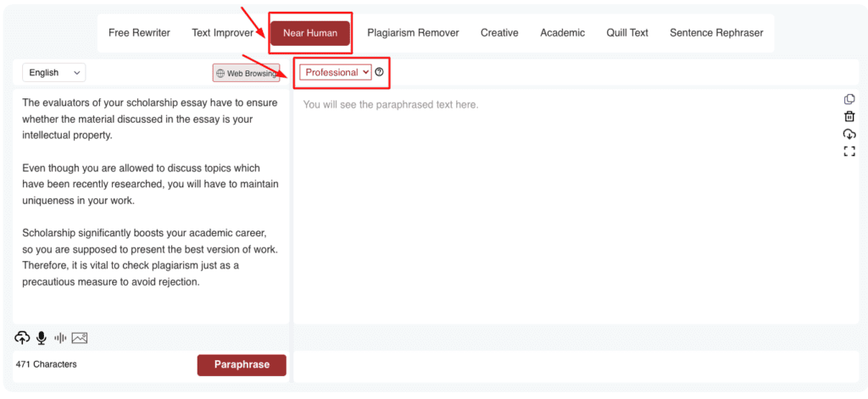868x399 pixels.
Task: Open the Professional tone dropdown
Action: (x=336, y=72)
